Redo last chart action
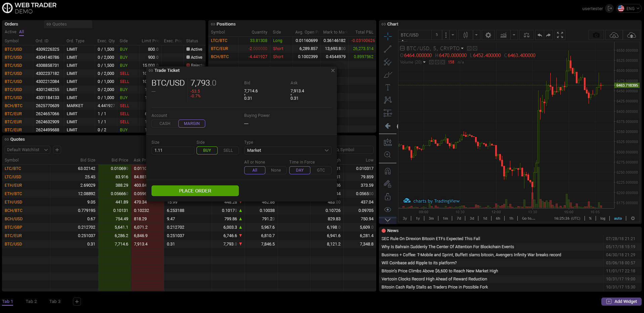This screenshot has height=313, width=644. coord(548,35)
